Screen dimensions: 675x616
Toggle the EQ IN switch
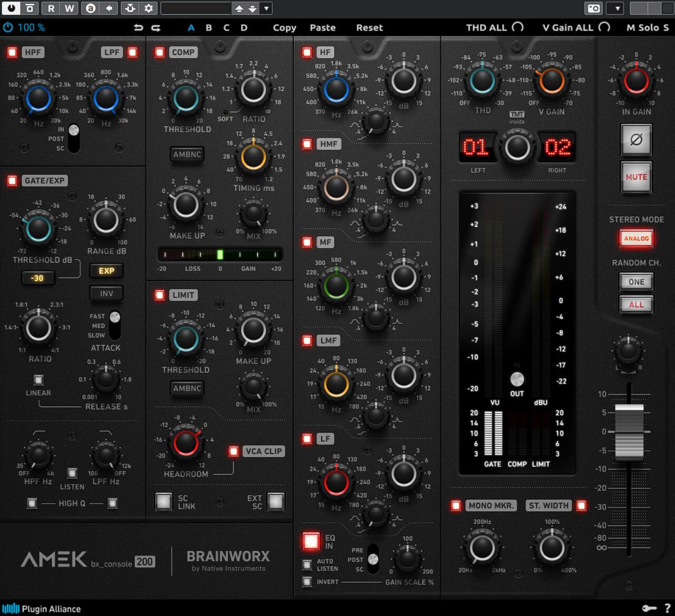point(311,541)
